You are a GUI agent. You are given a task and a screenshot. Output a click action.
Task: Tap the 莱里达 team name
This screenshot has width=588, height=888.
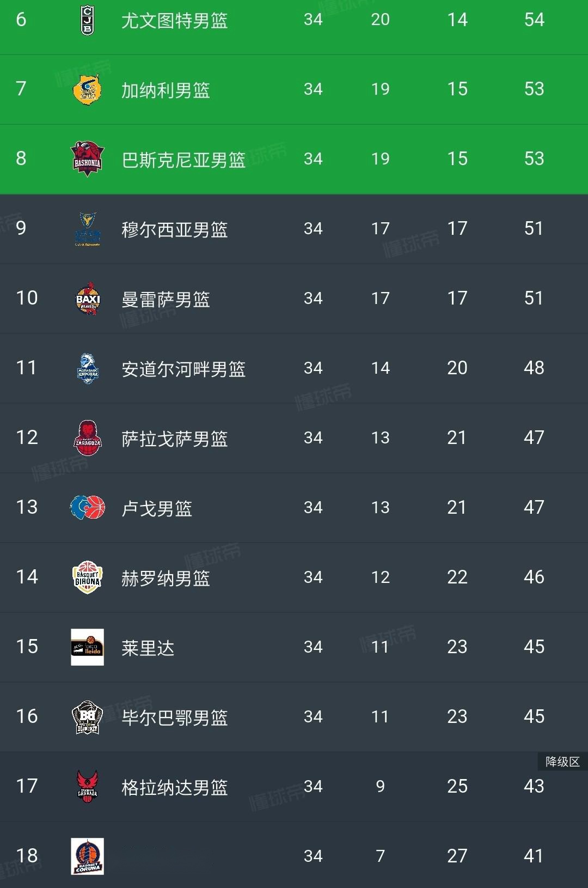point(148,648)
